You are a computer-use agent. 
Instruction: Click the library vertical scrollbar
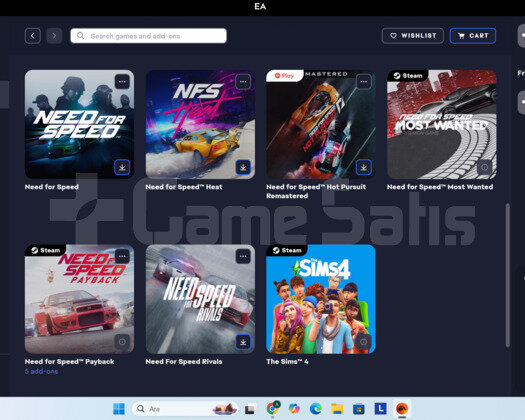click(508, 275)
